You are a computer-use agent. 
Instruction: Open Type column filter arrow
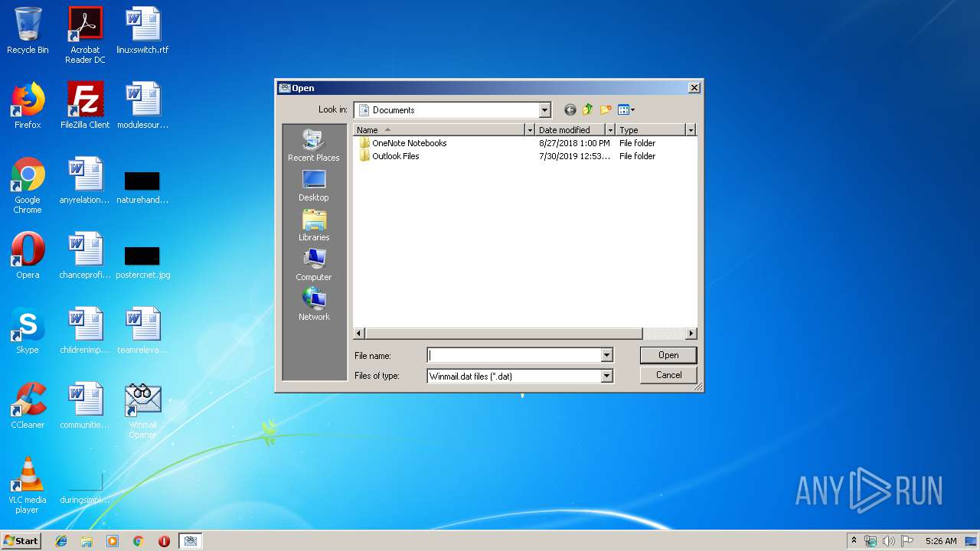(x=690, y=130)
